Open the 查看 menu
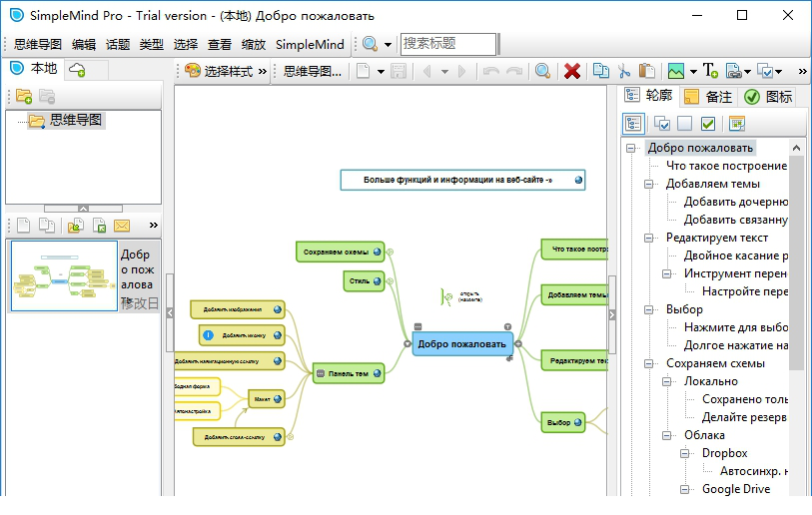This screenshot has width=812, height=515. click(x=220, y=45)
